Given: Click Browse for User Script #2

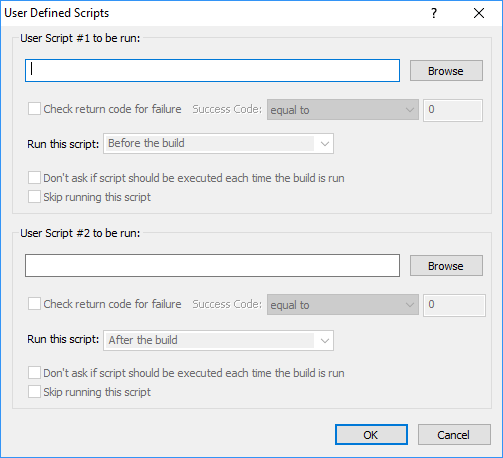Looking at the screenshot, I should pyautogui.click(x=446, y=266).
